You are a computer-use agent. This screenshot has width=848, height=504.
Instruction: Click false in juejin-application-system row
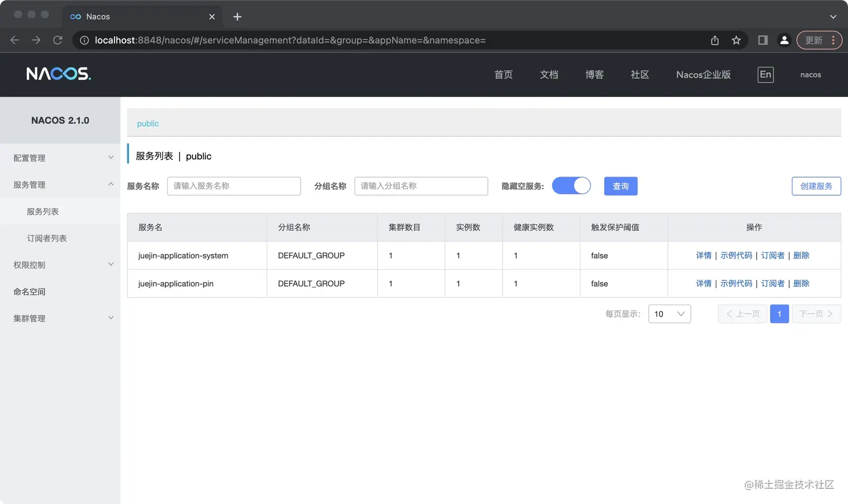click(600, 256)
